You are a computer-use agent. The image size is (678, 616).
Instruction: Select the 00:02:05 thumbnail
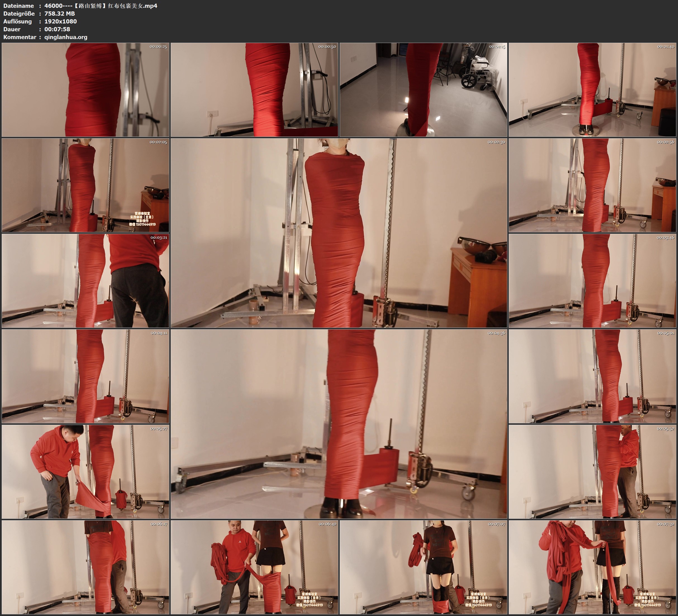click(85, 185)
